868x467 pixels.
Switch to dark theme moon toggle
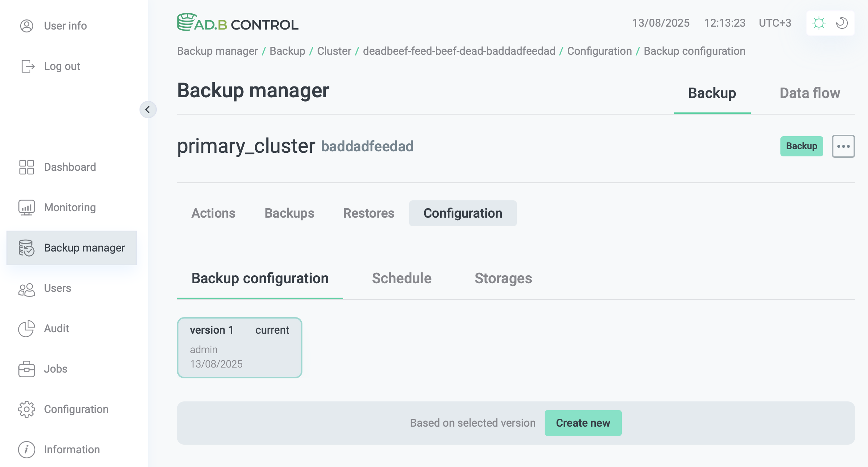(842, 23)
